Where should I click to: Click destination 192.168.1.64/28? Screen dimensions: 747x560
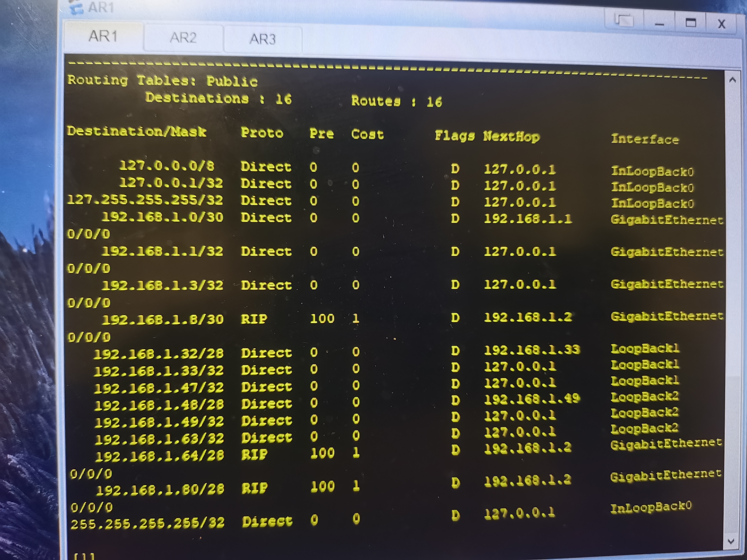[160, 456]
